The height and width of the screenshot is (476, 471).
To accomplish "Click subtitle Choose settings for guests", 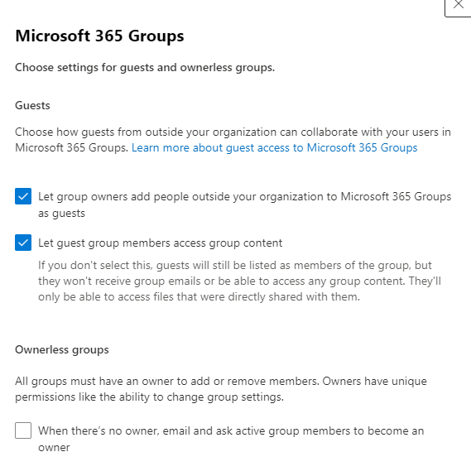I will click(x=145, y=67).
